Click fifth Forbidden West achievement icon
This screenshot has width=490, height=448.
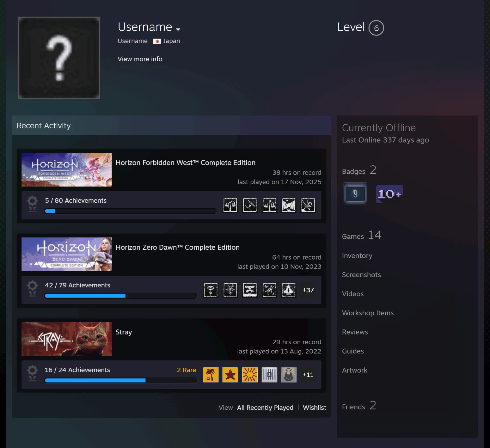pyautogui.click(x=308, y=205)
